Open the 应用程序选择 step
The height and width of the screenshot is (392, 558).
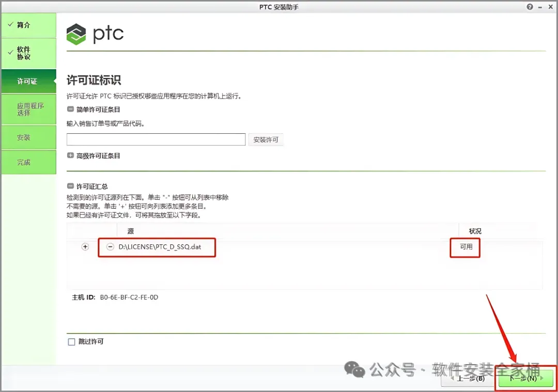[29, 109]
